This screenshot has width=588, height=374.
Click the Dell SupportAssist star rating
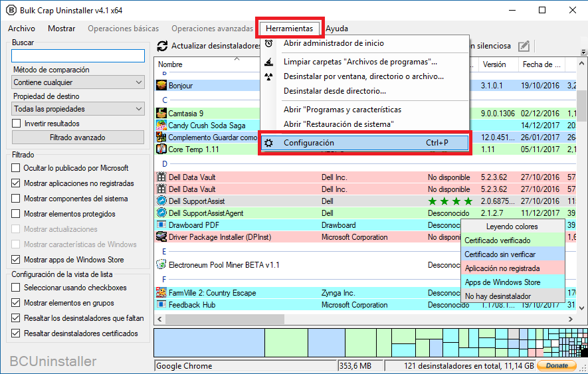click(450, 201)
